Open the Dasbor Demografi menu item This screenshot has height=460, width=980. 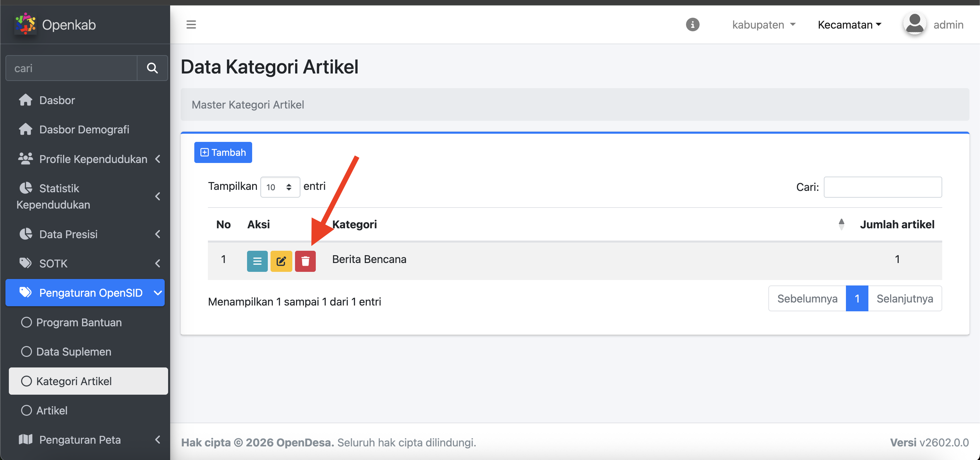click(84, 129)
